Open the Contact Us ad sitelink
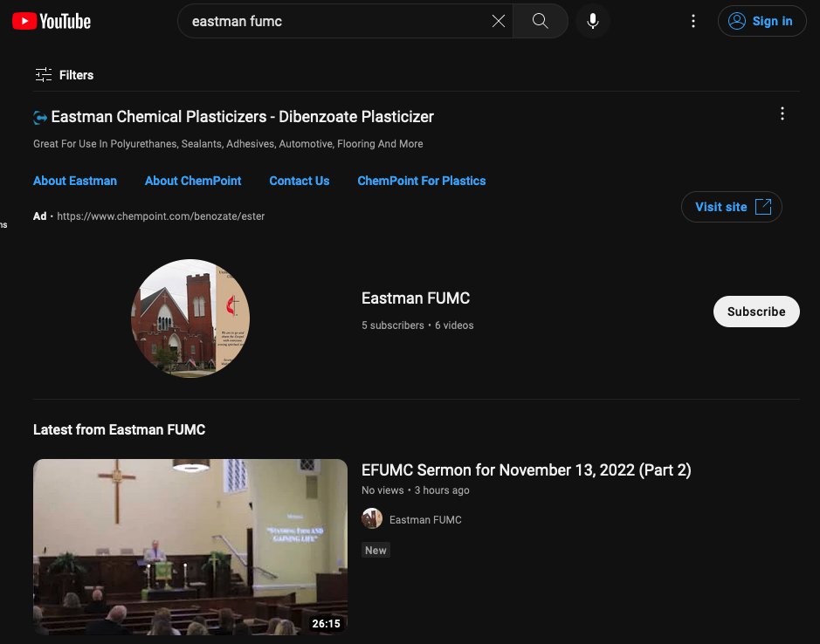This screenshot has height=644, width=820. (x=299, y=181)
